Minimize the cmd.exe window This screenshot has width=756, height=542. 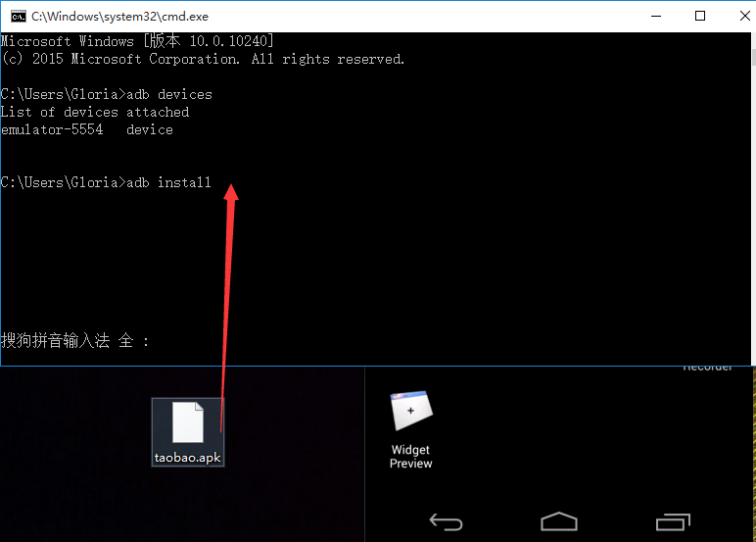tap(656, 16)
